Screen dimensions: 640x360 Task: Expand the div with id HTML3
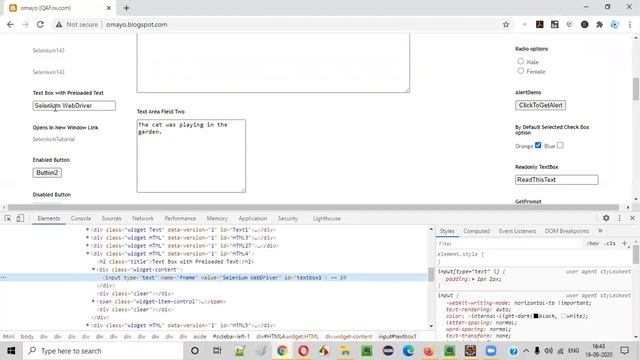coord(87,238)
